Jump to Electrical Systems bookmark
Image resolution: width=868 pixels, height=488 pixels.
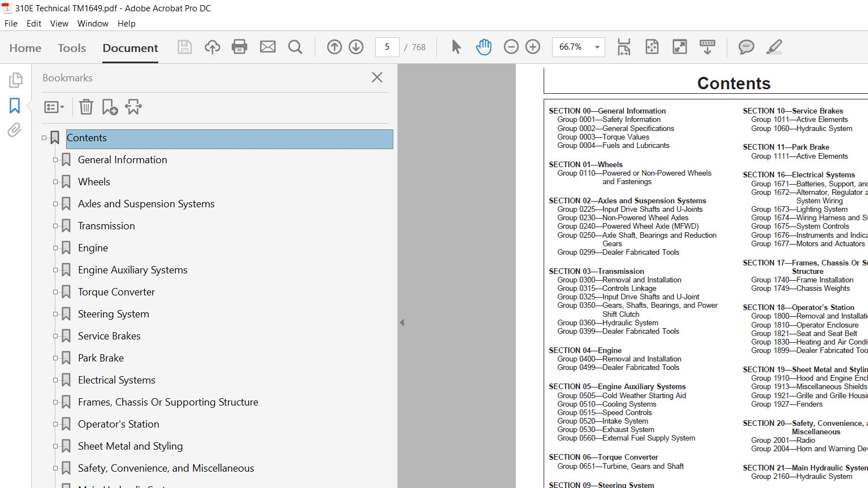(x=116, y=380)
